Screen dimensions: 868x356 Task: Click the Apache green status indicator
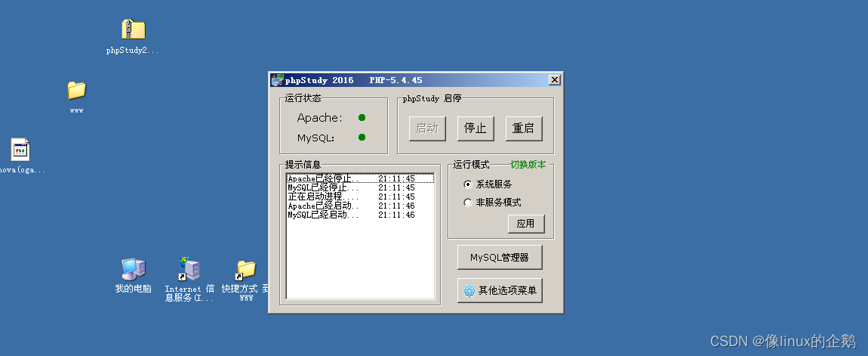tap(362, 118)
